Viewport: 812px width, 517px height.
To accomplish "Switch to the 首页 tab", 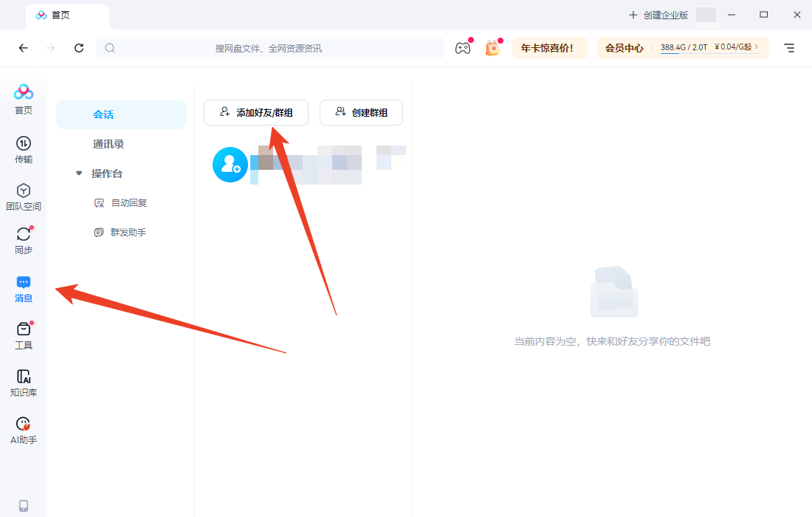I will click(67, 15).
